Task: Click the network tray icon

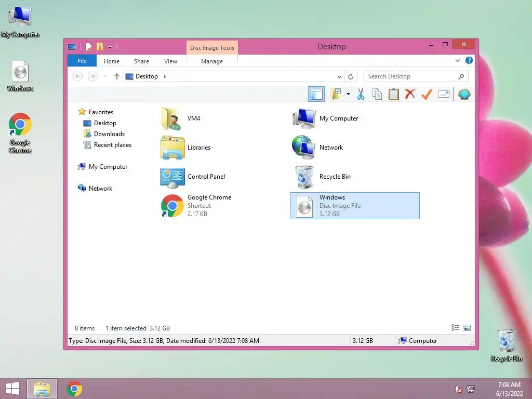Action: (471, 389)
